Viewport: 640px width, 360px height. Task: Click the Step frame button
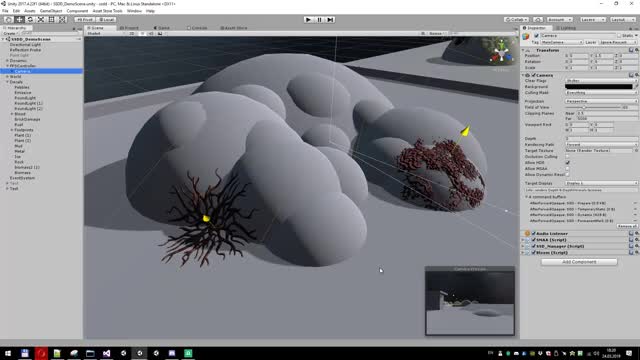point(330,20)
